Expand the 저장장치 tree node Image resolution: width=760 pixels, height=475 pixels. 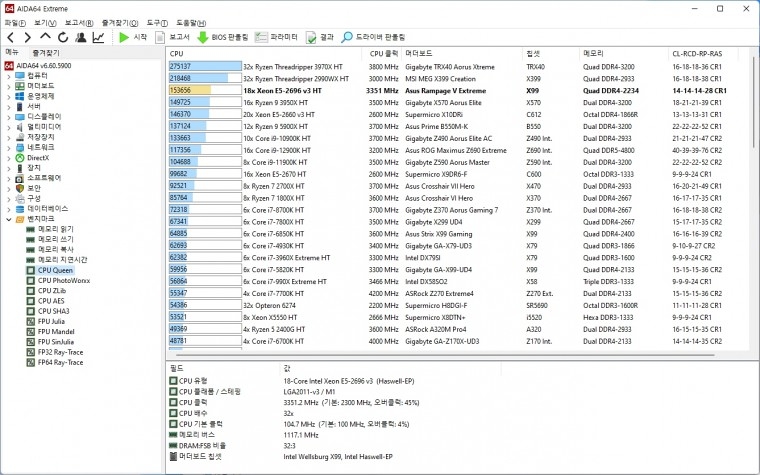pyautogui.click(x=9, y=138)
